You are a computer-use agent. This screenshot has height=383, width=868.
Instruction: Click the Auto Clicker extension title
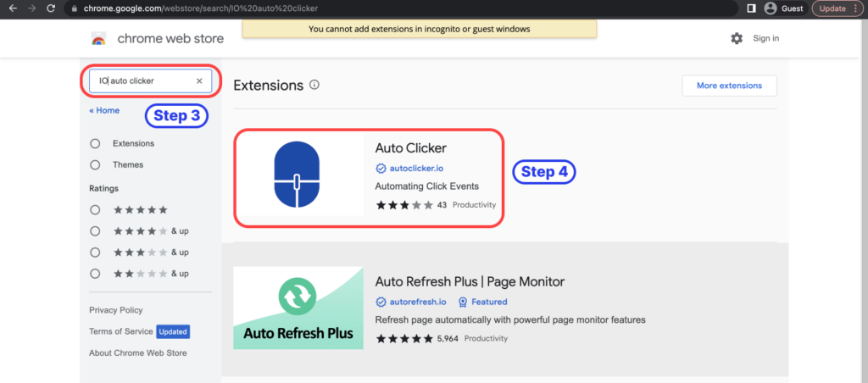411,147
